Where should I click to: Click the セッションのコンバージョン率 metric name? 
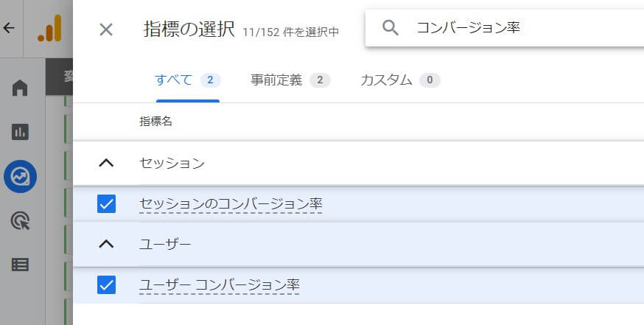coord(231,204)
